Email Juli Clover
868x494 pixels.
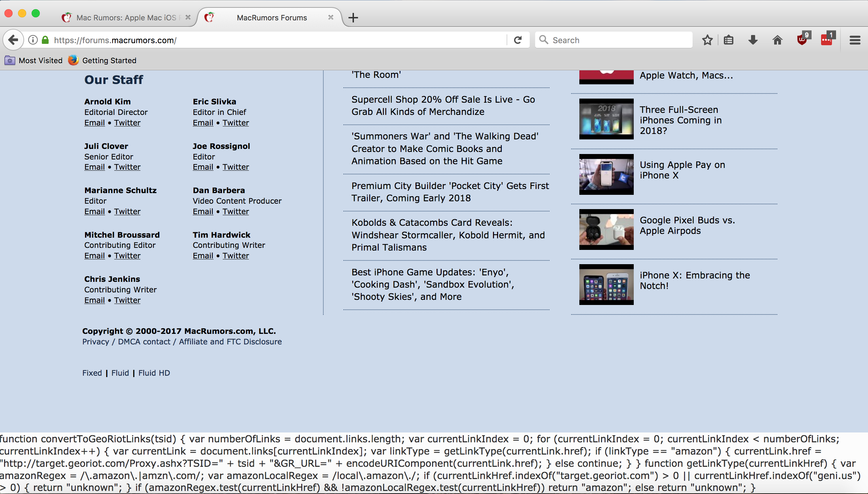pyautogui.click(x=95, y=167)
